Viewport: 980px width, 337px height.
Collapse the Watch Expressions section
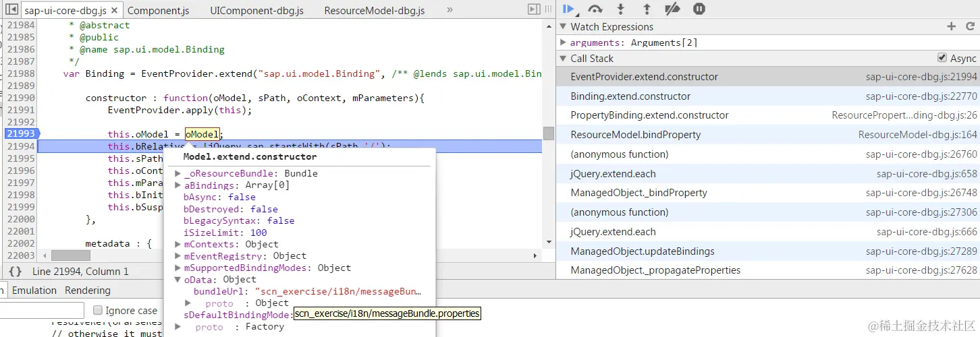tap(564, 26)
